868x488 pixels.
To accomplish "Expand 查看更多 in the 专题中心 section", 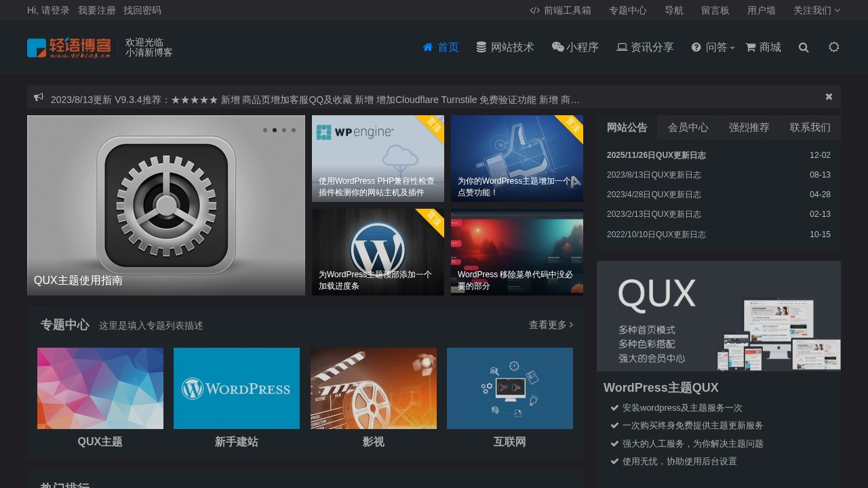I will tap(550, 325).
